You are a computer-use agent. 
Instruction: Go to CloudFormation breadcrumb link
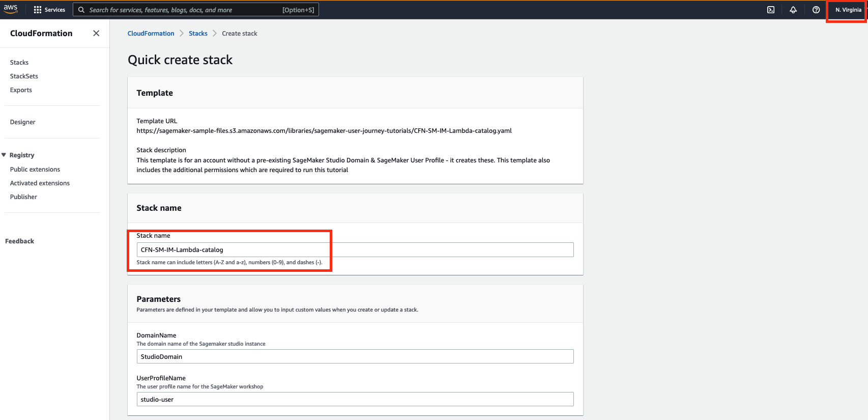[151, 34]
